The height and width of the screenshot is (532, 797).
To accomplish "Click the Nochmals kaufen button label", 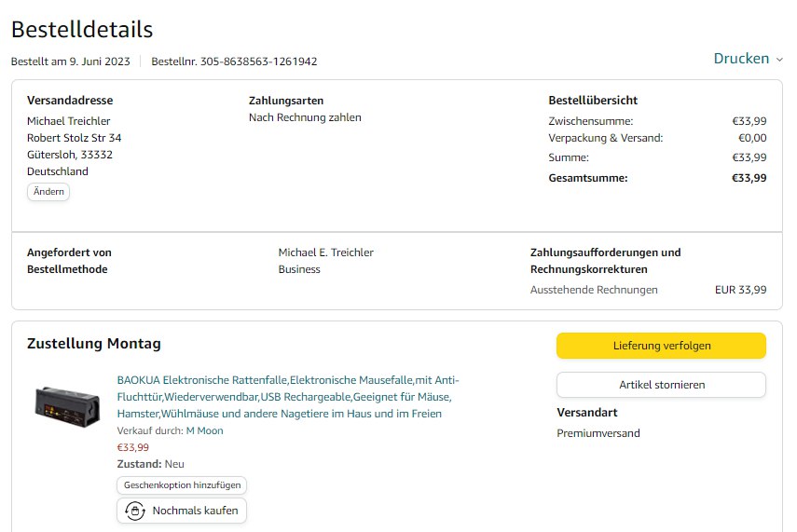I will [195, 511].
